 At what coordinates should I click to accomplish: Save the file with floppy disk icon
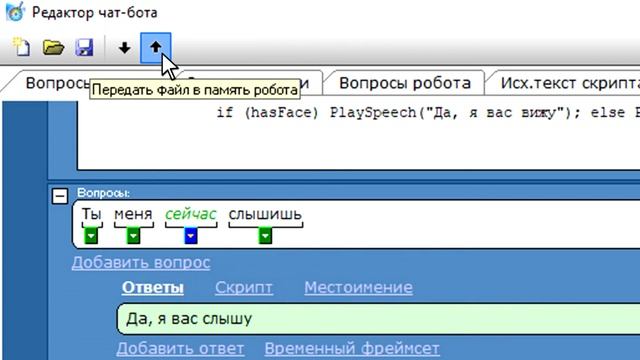pos(84,48)
